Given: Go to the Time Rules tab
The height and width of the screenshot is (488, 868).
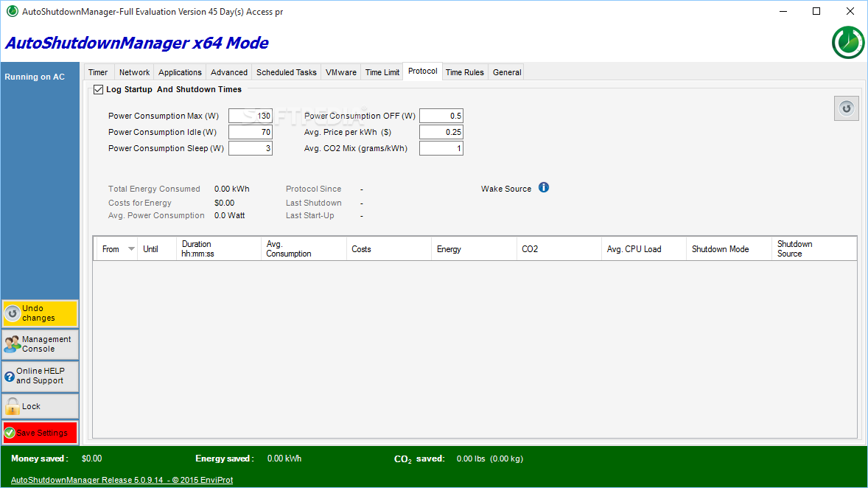Looking at the screenshot, I should tap(465, 72).
